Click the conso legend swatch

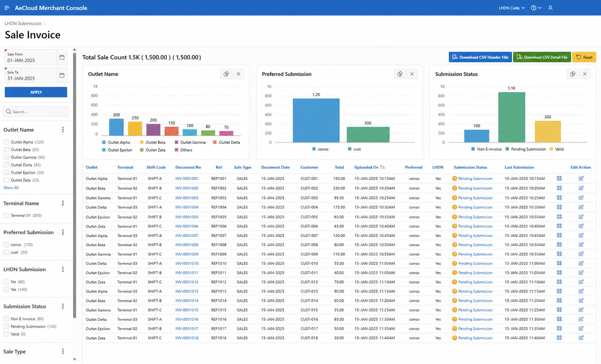(x=314, y=149)
